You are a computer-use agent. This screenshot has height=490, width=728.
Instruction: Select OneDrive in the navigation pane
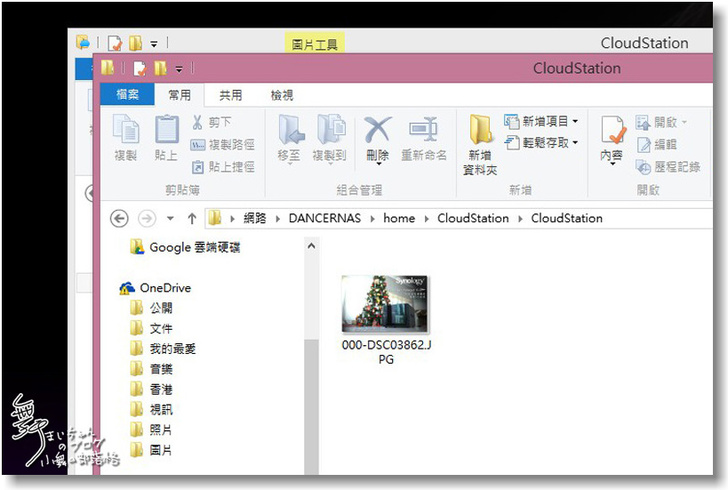[164, 288]
